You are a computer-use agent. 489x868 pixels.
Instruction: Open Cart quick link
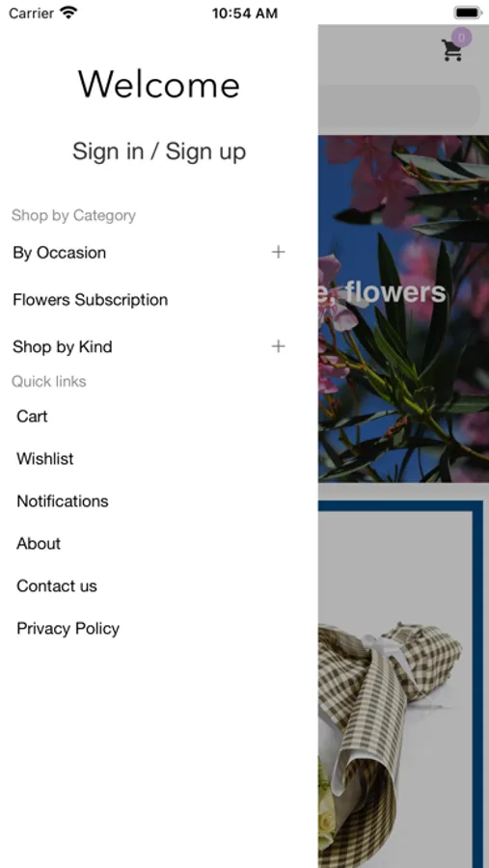coord(32,417)
